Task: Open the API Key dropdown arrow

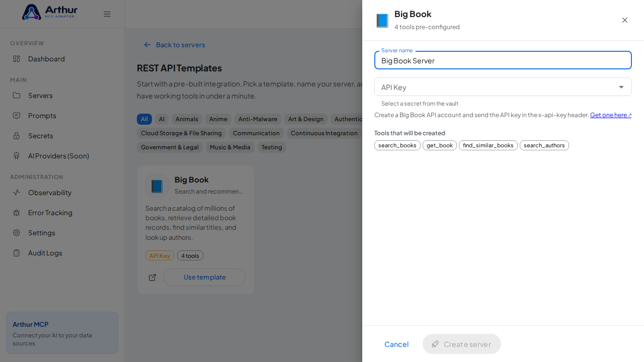Action: click(621, 87)
